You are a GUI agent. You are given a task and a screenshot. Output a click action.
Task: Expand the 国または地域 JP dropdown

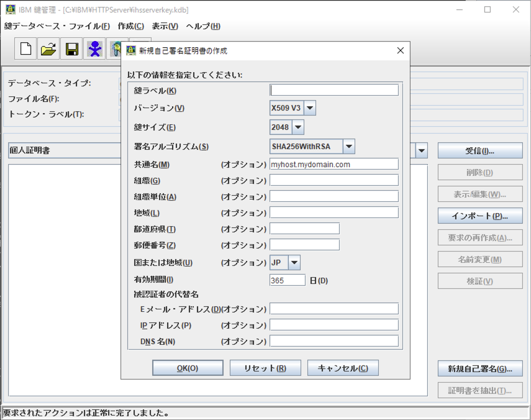[294, 262]
